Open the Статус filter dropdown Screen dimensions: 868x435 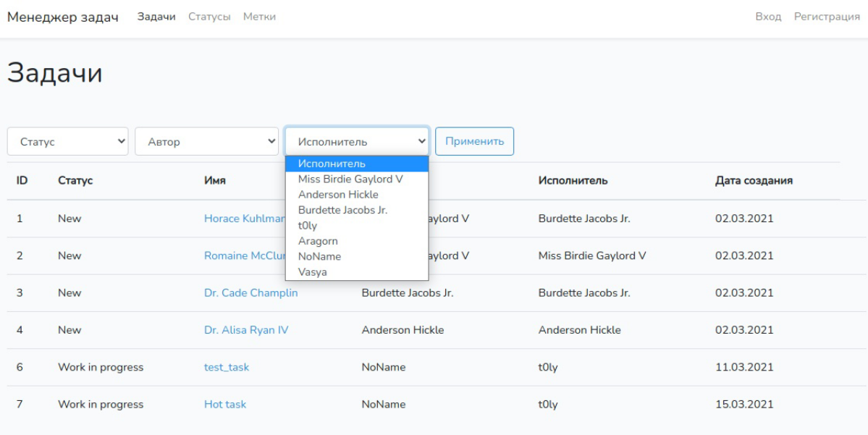pos(67,142)
